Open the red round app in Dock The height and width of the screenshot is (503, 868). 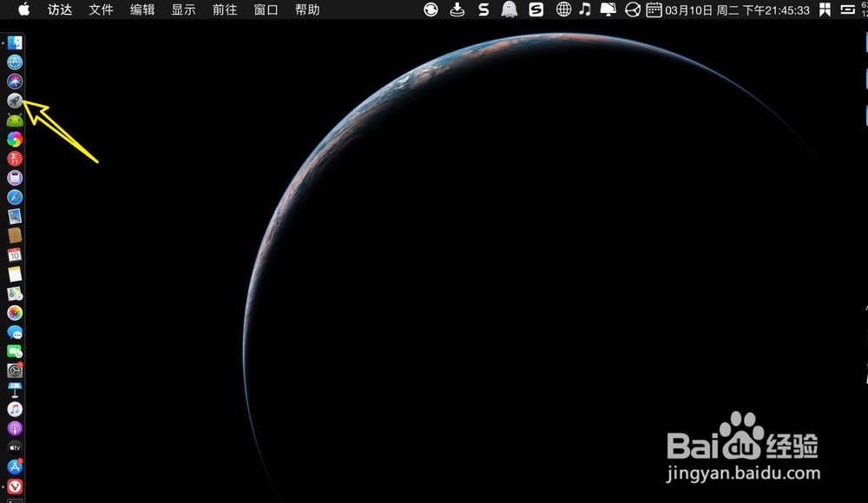(x=15, y=159)
